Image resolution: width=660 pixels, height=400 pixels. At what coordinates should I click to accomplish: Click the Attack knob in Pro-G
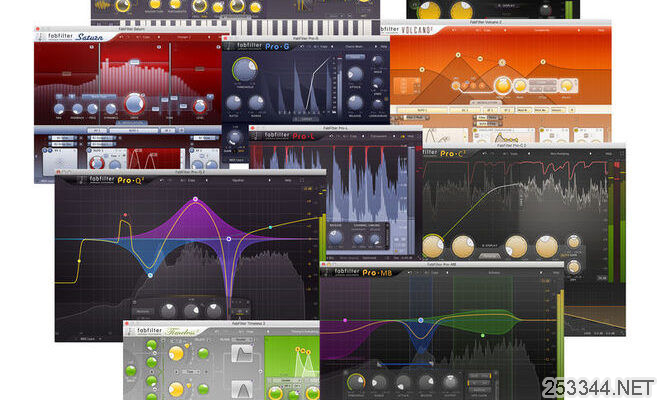(x=355, y=74)
